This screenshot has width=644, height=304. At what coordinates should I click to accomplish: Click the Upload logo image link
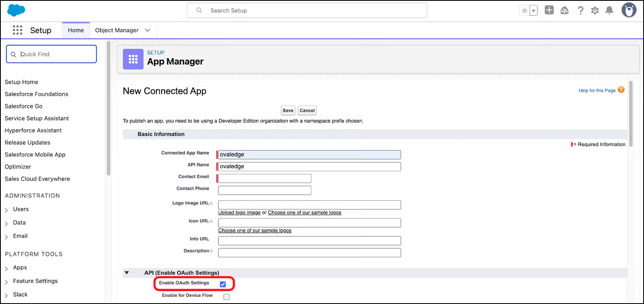pos(239,212)
